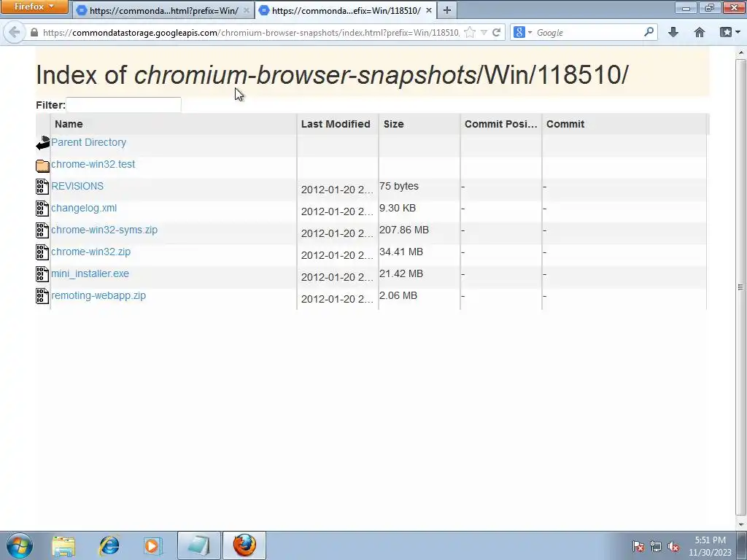Open the Windows Start menu orb
Image resolution: width=747 pixels, height=560 pixels.
tap(20, 545)
